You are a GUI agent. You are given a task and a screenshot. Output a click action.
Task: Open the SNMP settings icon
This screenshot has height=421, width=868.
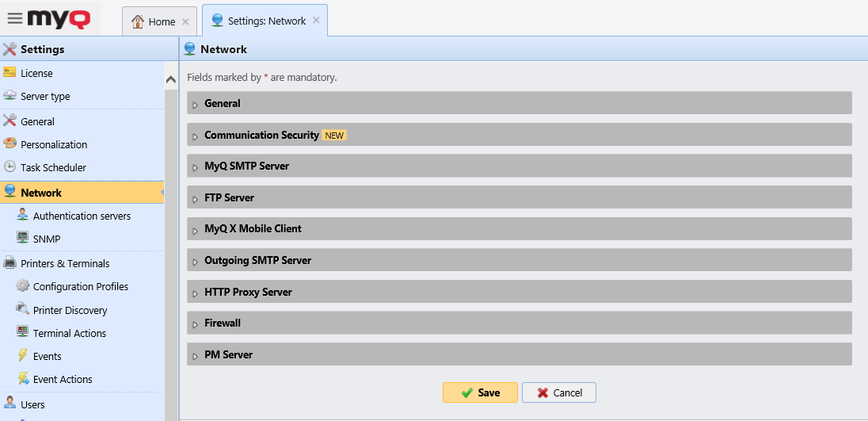[22, 239]
